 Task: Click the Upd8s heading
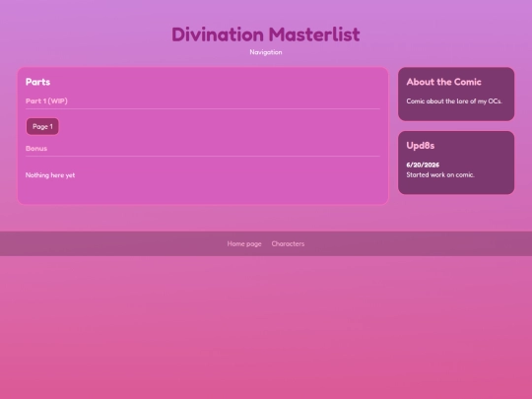pos(421,146)
